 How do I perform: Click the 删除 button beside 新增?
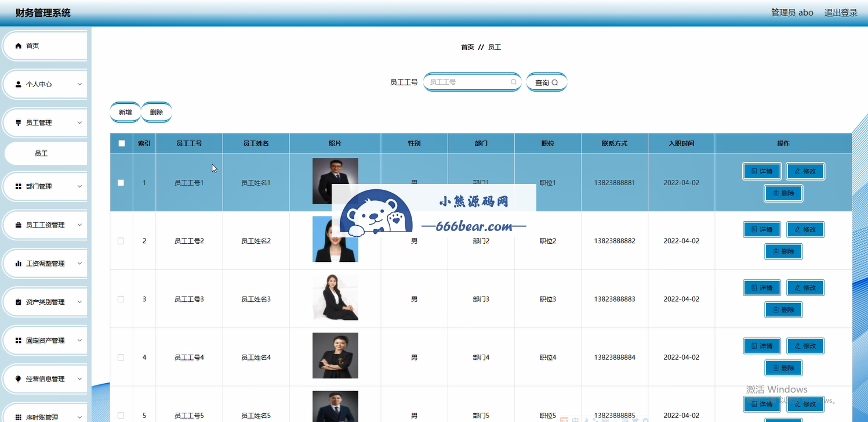pyautogui.click(x=157, y=112)
